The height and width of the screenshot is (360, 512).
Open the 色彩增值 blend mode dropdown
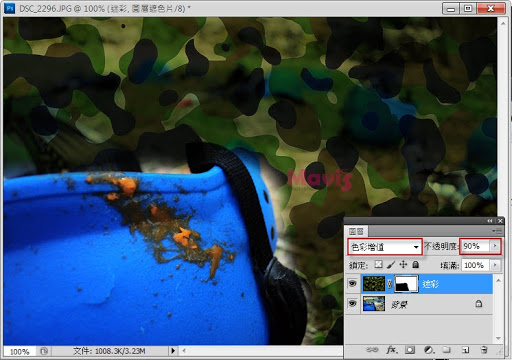[385, 247]
